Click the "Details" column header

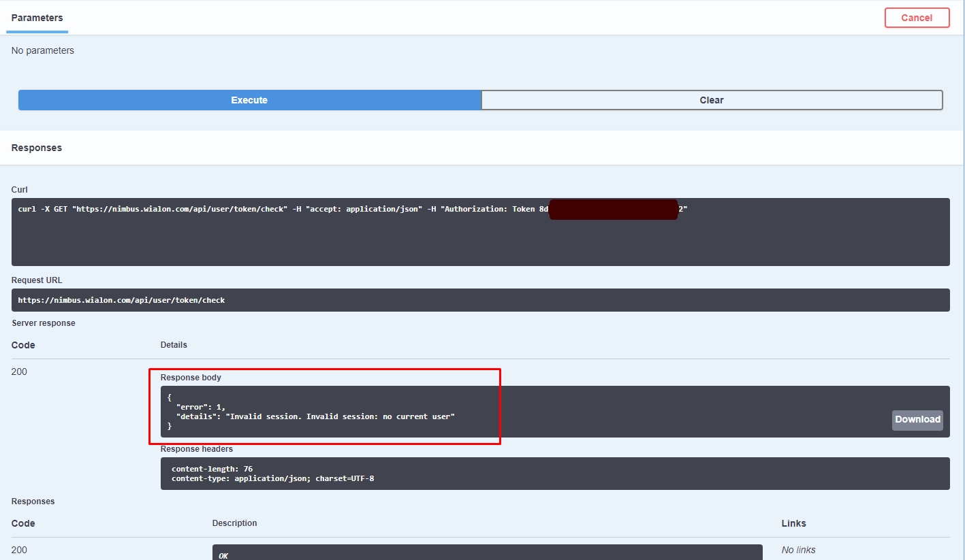(x=174, y=345)
